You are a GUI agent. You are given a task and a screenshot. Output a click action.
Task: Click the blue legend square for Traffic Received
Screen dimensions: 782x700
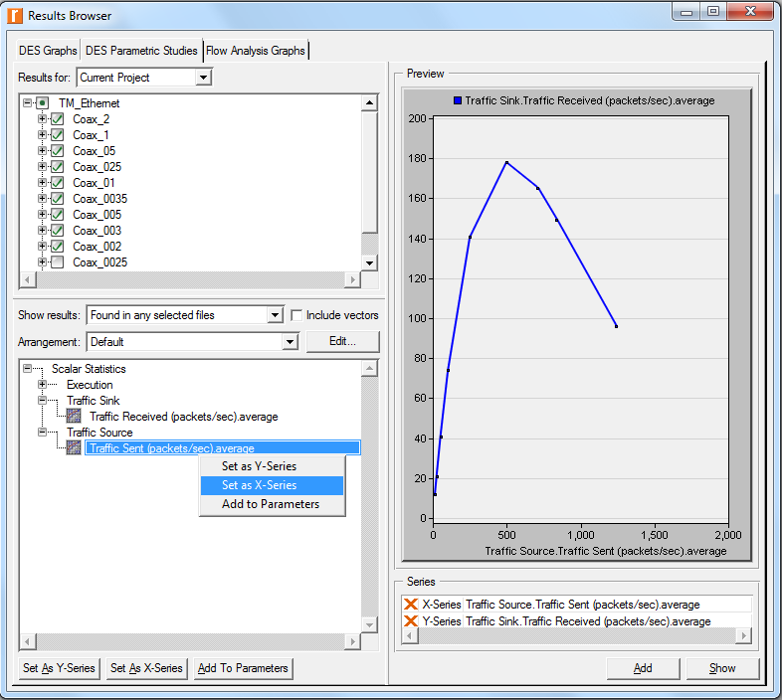click(x=458, y=100)
